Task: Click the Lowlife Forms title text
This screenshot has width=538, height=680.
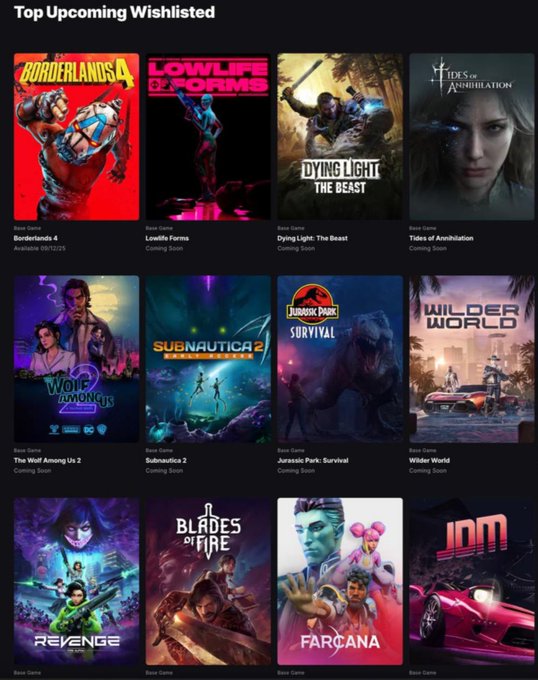Action: click(167, 238)
